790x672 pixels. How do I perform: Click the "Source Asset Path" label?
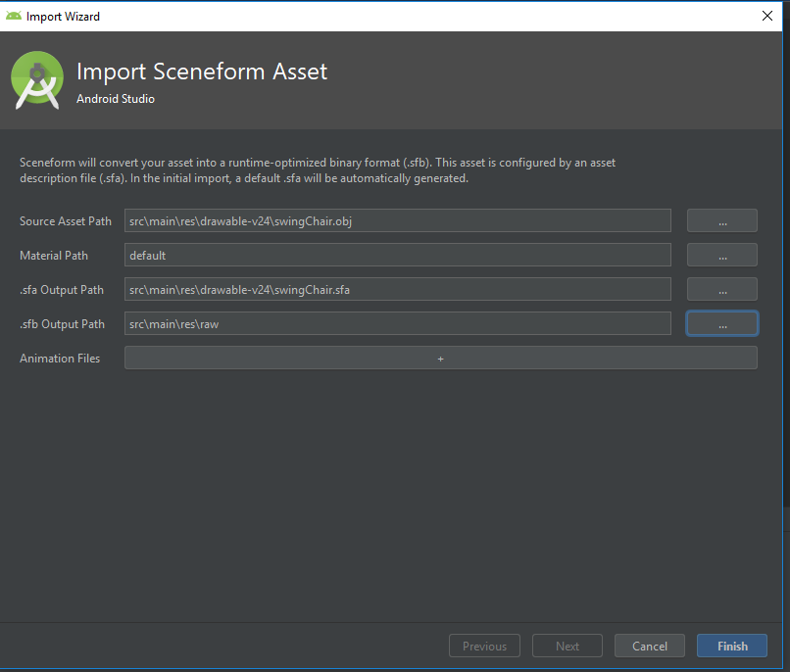[x=66, y=221]
